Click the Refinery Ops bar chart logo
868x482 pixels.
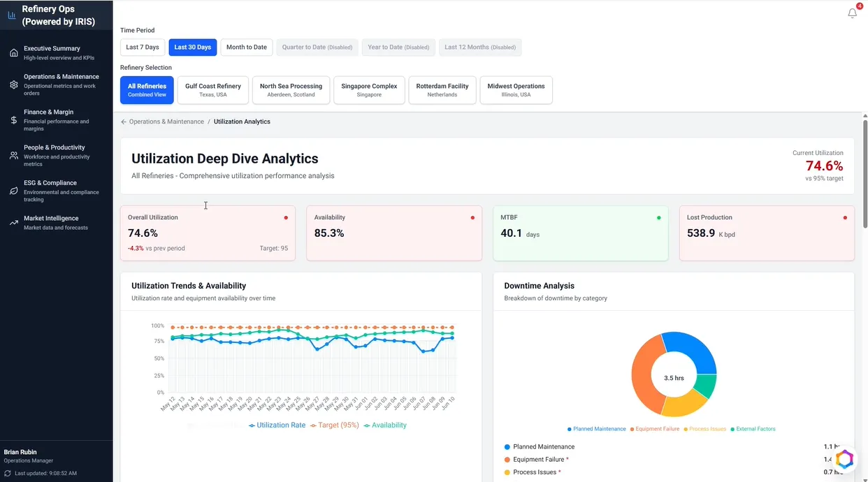(12, 15)
